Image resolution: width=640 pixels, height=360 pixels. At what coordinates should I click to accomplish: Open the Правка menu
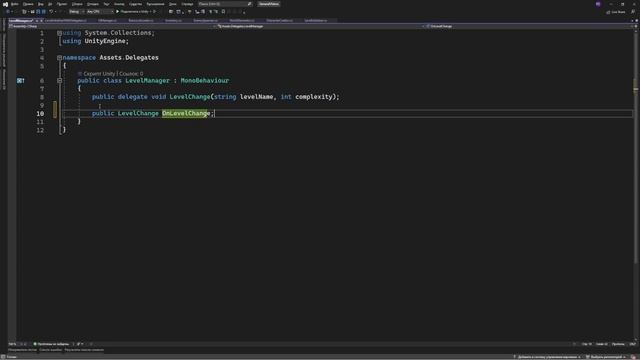28,4
